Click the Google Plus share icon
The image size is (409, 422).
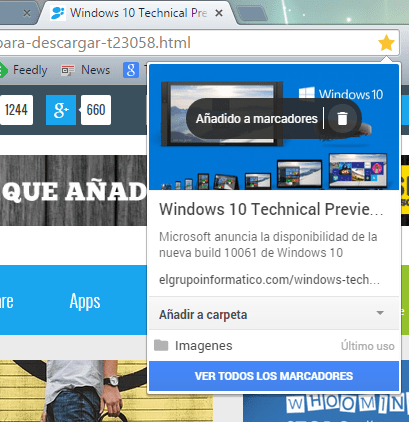pyautogui.click(x=61, y=110)
